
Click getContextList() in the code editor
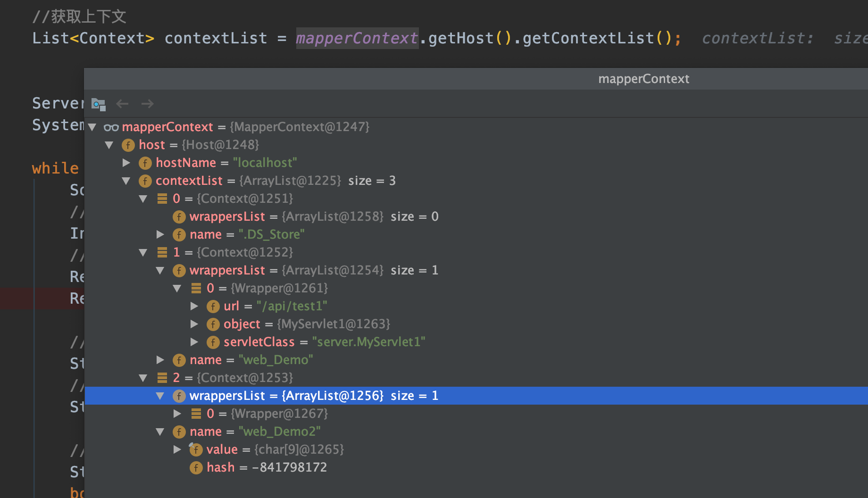click(x=597, y=38)
